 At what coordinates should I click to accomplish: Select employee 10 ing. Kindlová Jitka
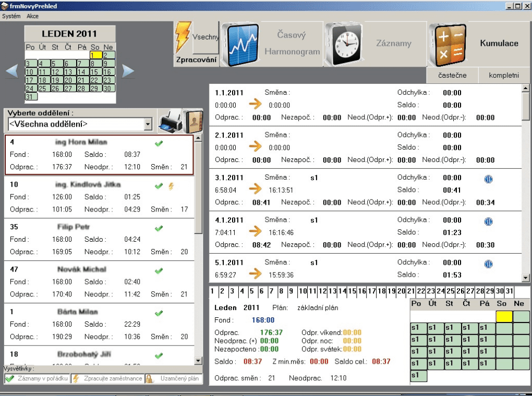click(99, 197)
